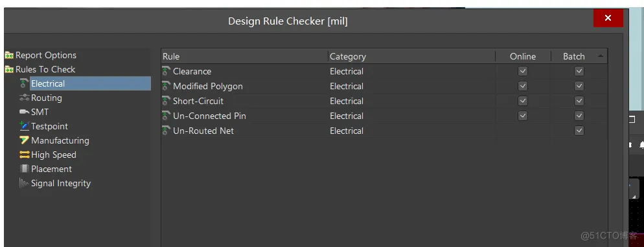
Task: Open Manufacturing rules via its icon
Action: tap(24, 140)
